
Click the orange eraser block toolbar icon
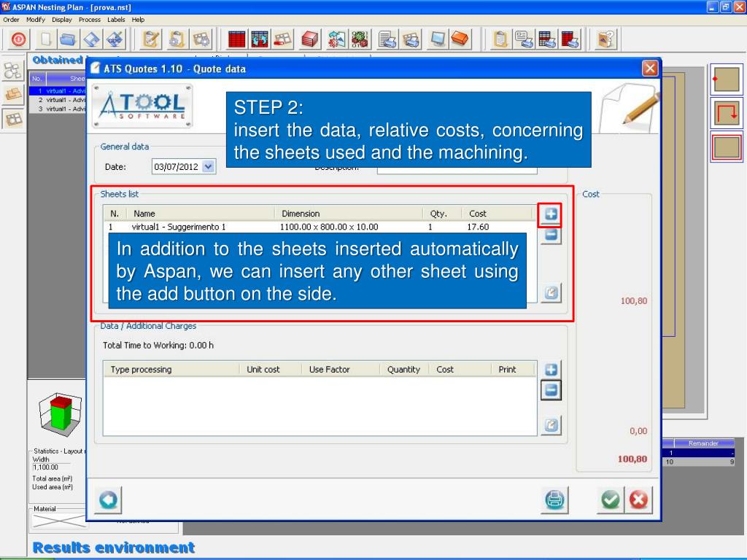[460, 39]
